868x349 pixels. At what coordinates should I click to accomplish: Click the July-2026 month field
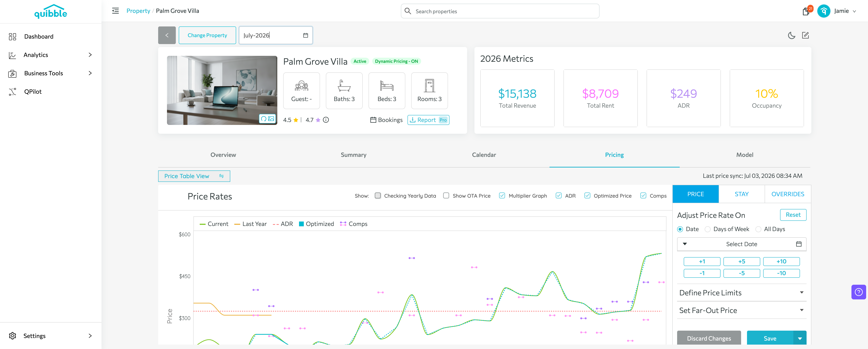[276, 35]
